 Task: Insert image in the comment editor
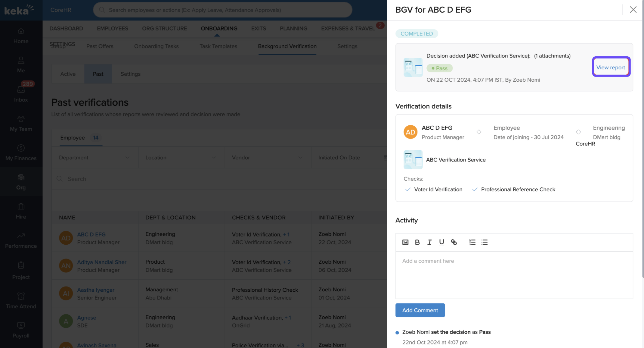(x=405, y=242)
